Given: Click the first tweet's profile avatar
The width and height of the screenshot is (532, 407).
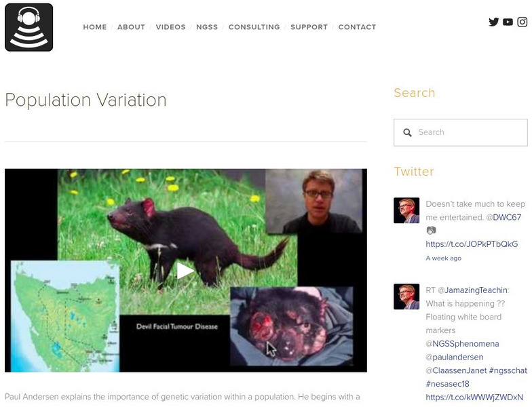Looking at the screenshot, I should (x=406, y=210).
